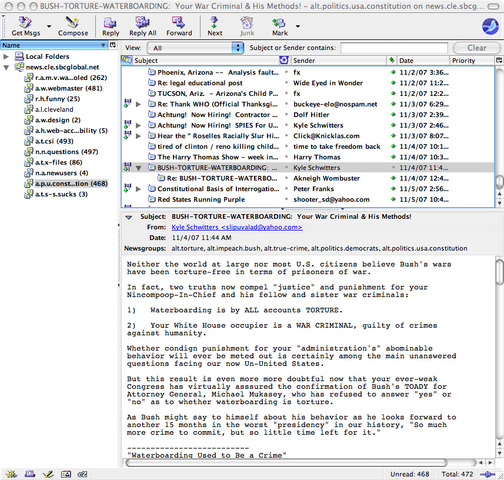Sort messages by Priority column
Screen dimensions: 504x480
tap(471, 61)
